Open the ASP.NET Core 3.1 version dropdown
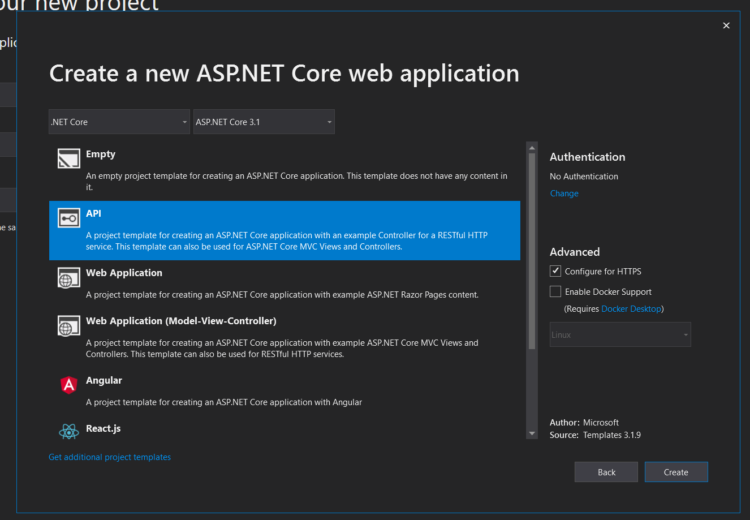This screenshot has height=520, width=750. click(x=264, y=122)
